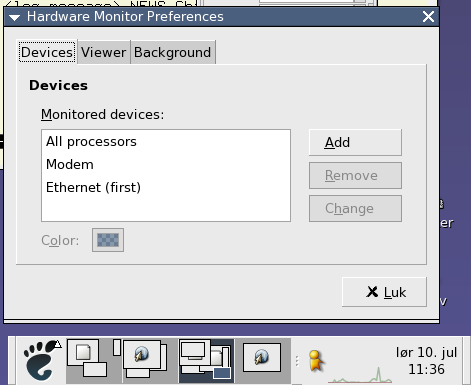Click the hardware monitor graph applet
This screenshot has width=471, height=385.
click(x=360, y=374)
